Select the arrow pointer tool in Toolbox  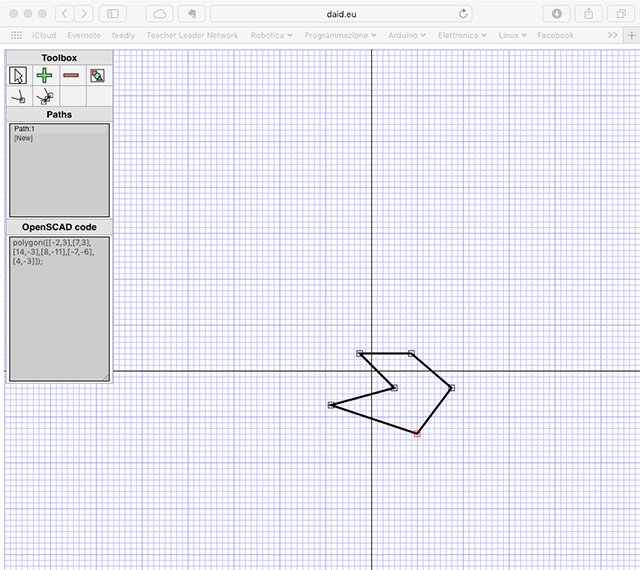click(x=18, y=75)
